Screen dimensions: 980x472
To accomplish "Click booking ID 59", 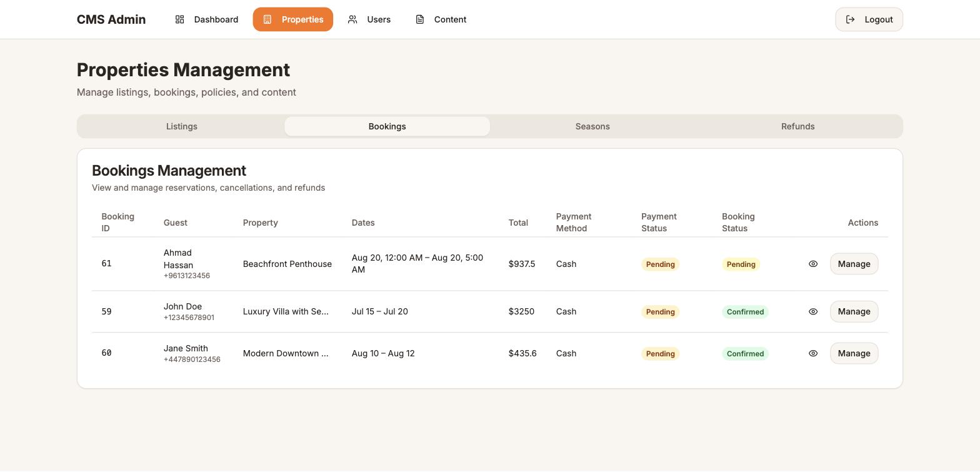I will 106,311.
